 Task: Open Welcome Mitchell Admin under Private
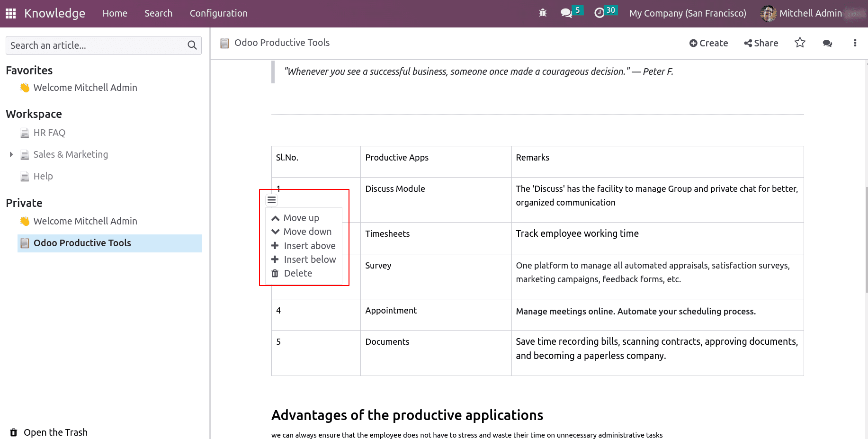85,221
